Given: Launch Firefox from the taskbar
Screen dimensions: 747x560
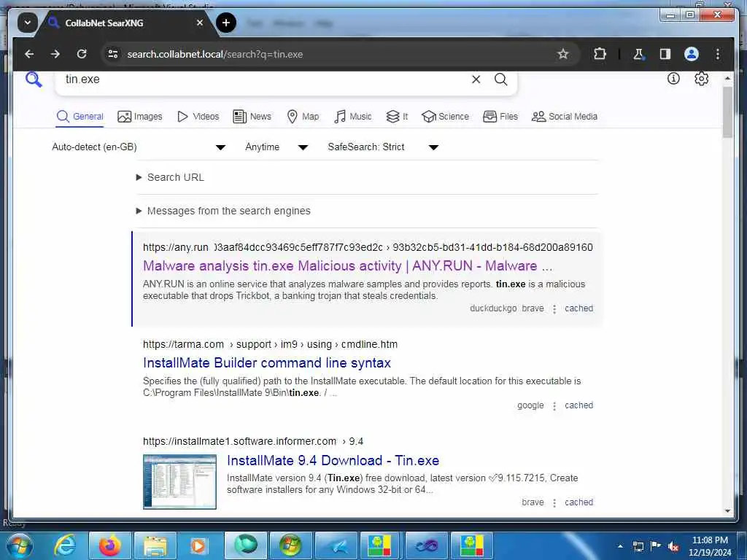Looking at the screenshot, I should tap(109, 545).
